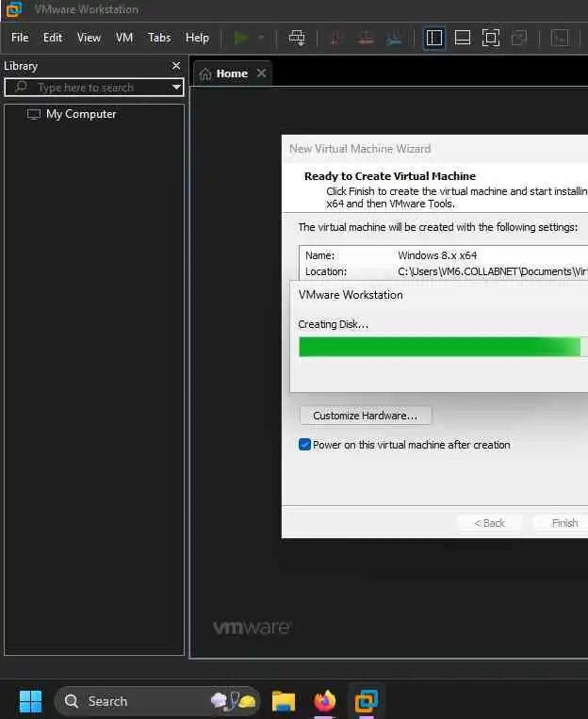
Task: Click the Unity mode toolbar icon
Action: point(519,38)
